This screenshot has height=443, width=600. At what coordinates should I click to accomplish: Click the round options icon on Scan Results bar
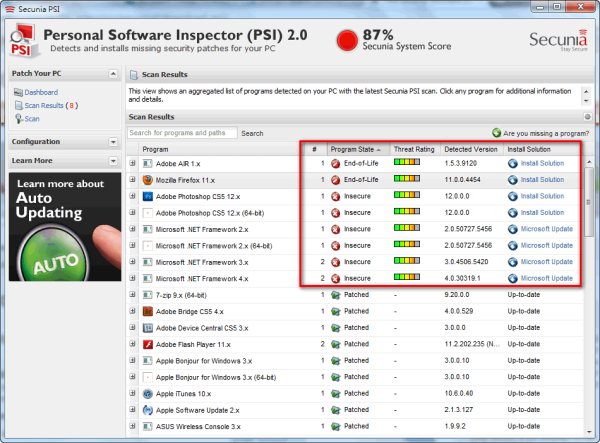click(588, 117)
